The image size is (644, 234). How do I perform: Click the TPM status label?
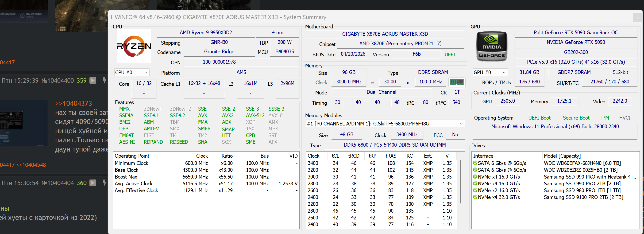coord(604,118)
